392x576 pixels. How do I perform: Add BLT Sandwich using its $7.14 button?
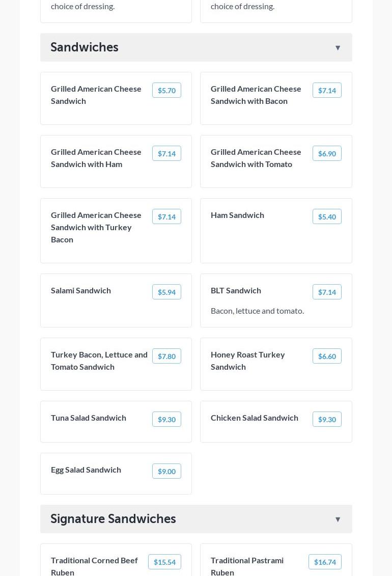[327, 292]
